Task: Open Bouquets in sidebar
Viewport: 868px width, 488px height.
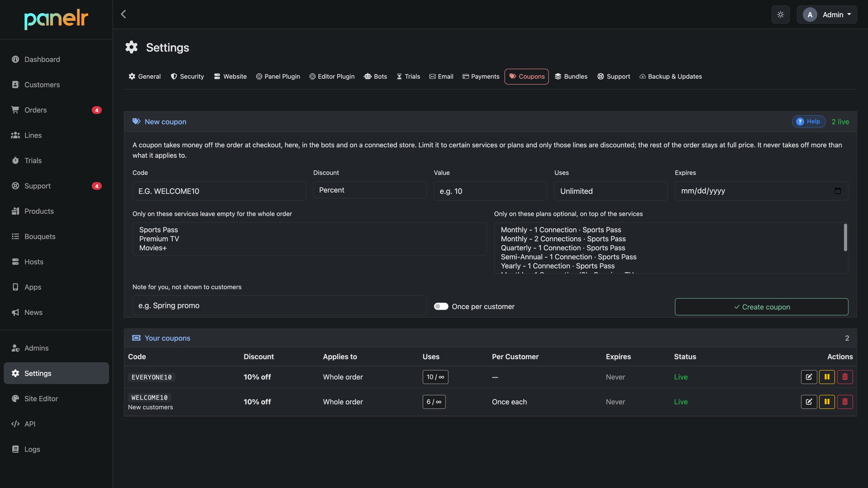Action: click(x=56, y=236)
